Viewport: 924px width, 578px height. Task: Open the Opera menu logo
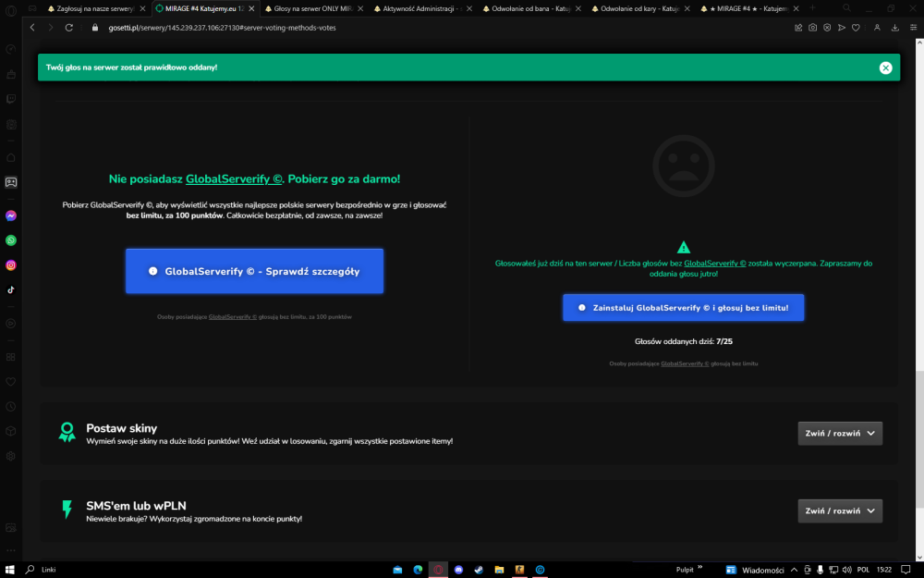10,10
